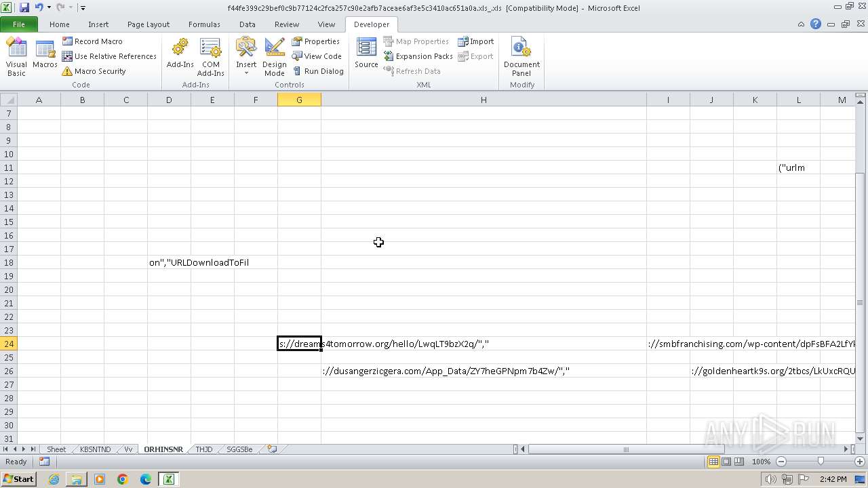Switch to Page Break Preview

point(738,462)
